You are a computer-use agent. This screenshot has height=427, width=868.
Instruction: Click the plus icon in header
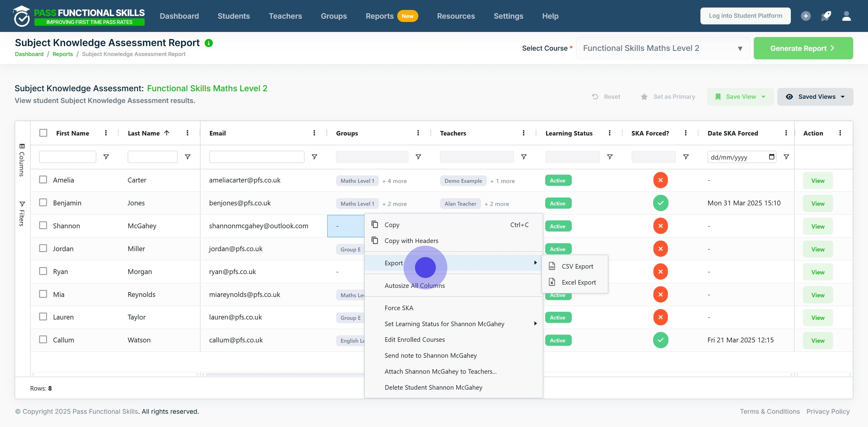pos(806,16)
